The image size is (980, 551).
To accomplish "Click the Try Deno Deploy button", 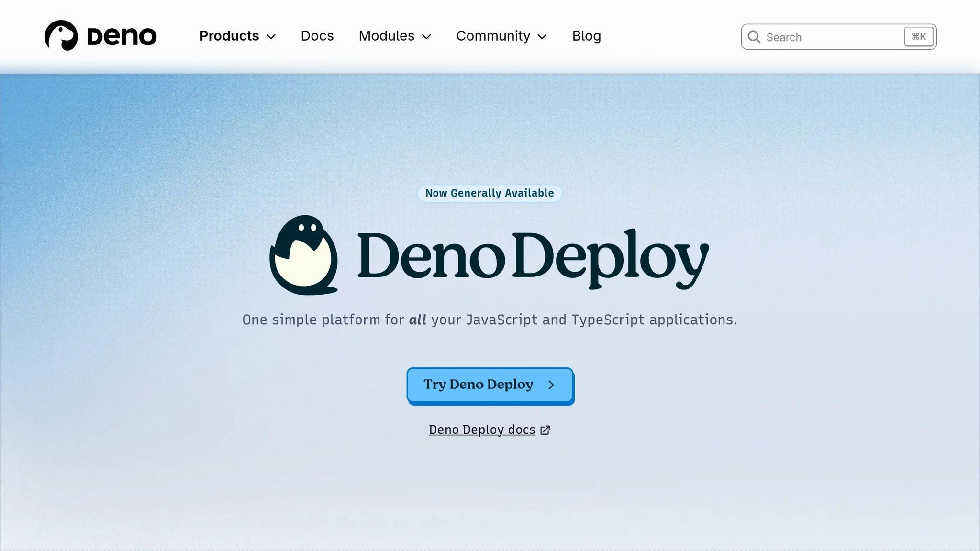I will click(490, 385).
